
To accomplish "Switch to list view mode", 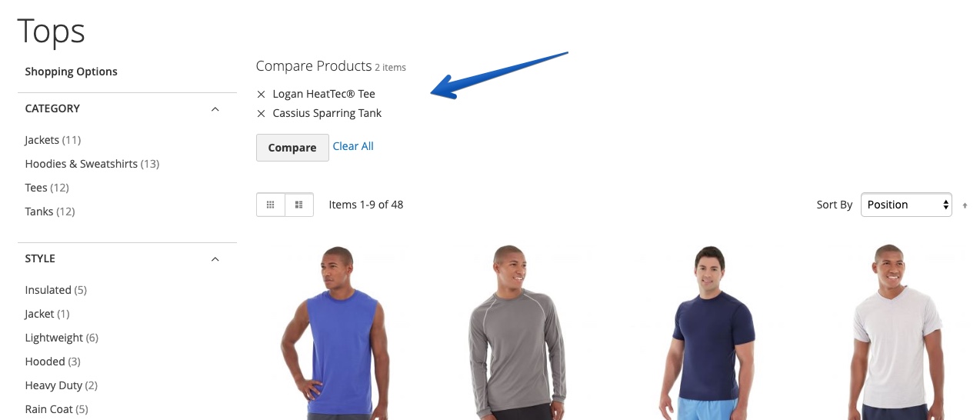I will pos(299,205).
